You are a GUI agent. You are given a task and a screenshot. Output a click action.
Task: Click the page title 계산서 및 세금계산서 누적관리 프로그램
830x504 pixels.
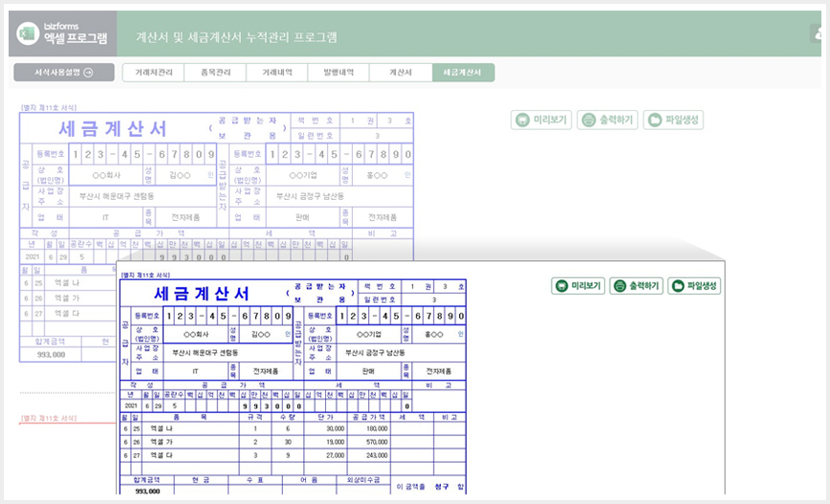pyautogui.click(x=236, y=37)
